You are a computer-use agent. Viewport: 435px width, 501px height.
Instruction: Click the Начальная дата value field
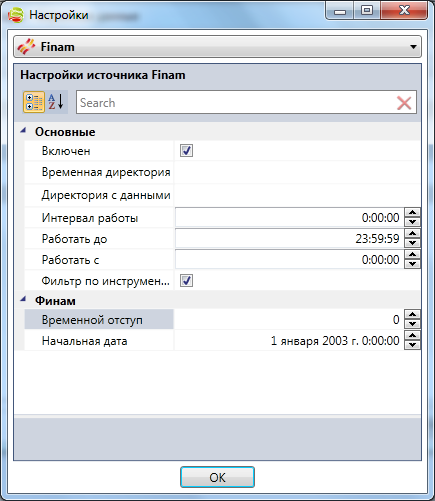(x=289, y=341)
